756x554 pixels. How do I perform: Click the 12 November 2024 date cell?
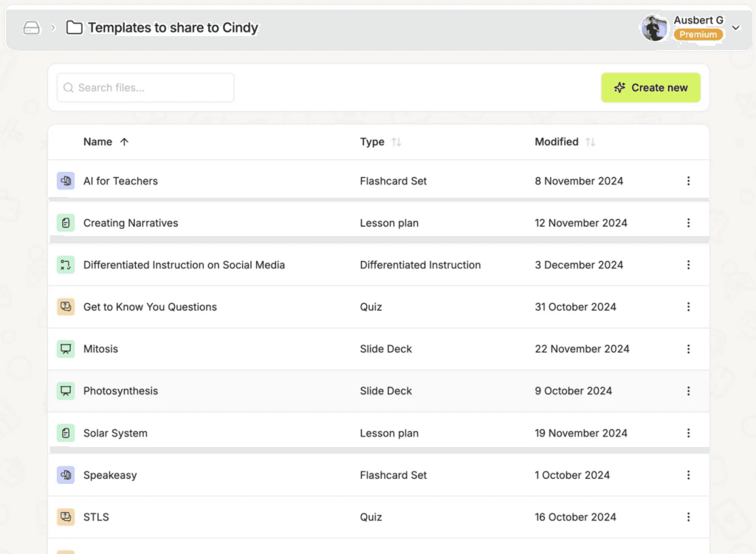point(581,223)
